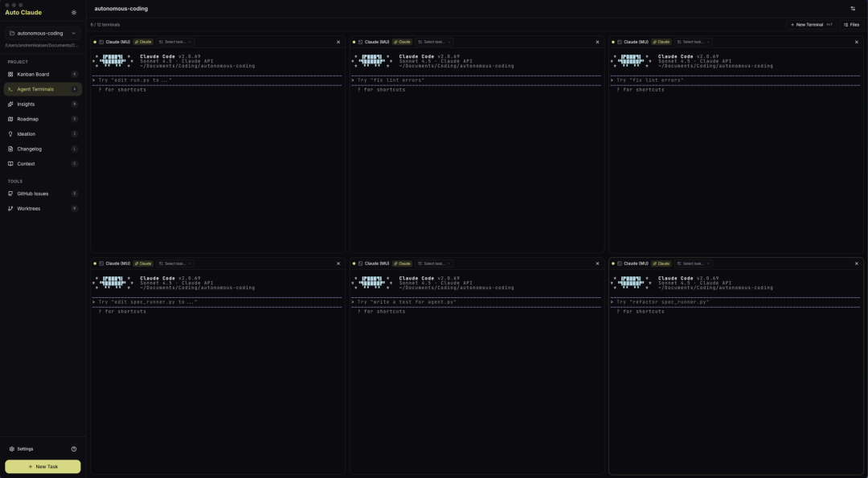Open Select task dropdown in "edit run.py" terminal
868x478 pixels.
[x=175, y=42]
